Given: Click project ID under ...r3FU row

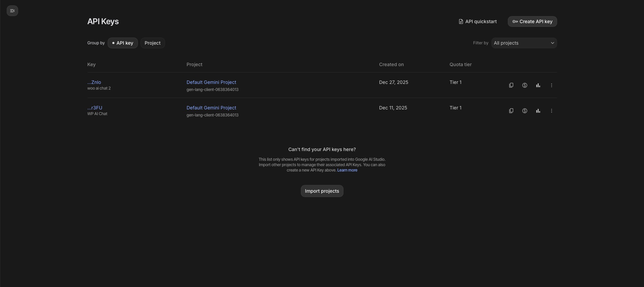Looking at the screenshot, I should 212,115.
